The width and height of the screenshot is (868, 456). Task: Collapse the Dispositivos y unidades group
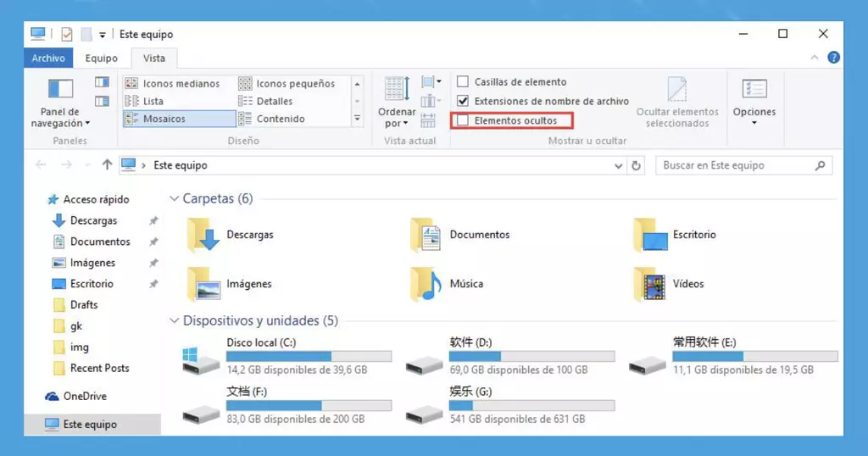point(175,321)
